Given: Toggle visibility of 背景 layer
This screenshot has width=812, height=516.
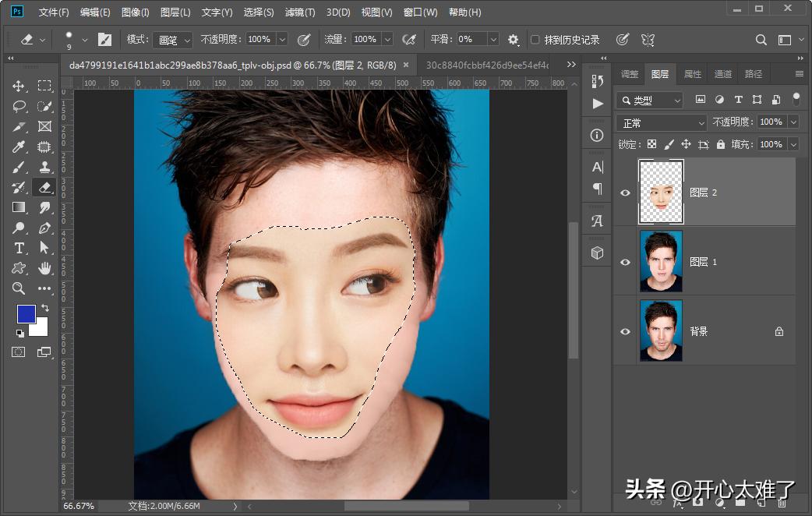Looking at the screenshot, I should tap(625, 331).
